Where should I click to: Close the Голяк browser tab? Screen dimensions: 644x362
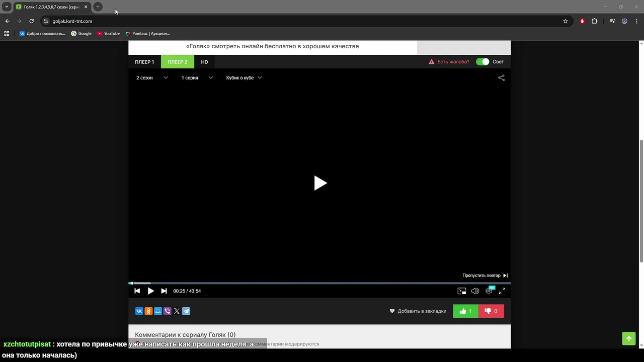point(86,7)
